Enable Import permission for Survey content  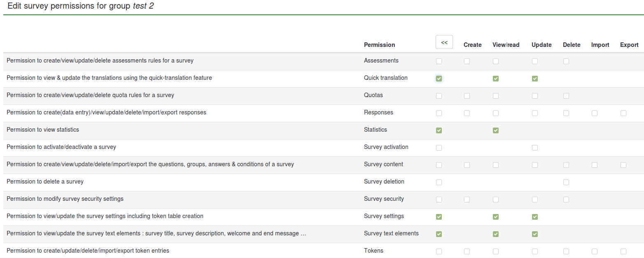click(x=594, y=165)
